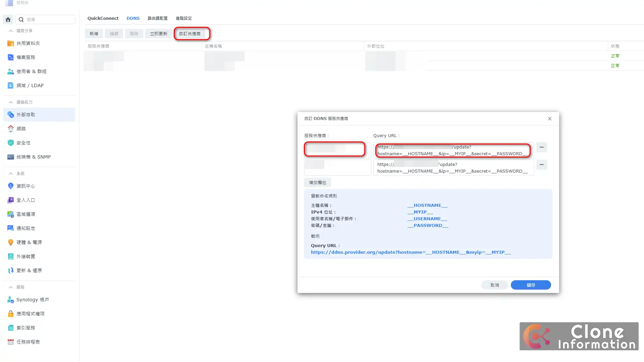Viewport: 644px width, 362px height.
Task: Open 使用者 & 群組 settings
Action: click(x=31, y=71)
